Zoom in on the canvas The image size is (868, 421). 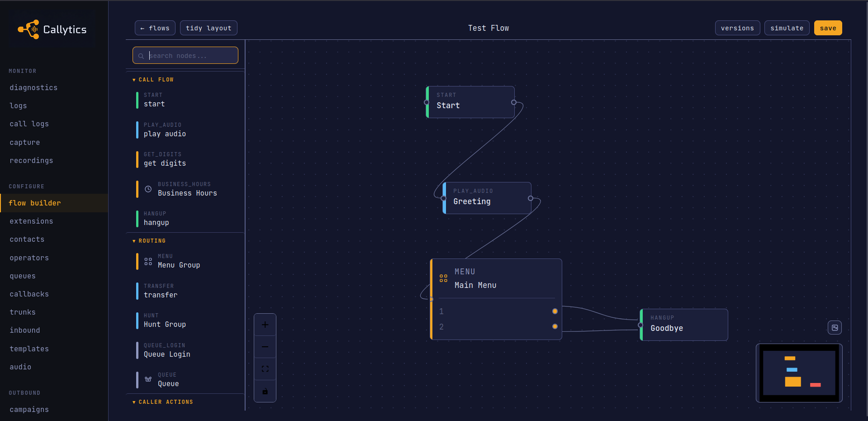point(265,325)
